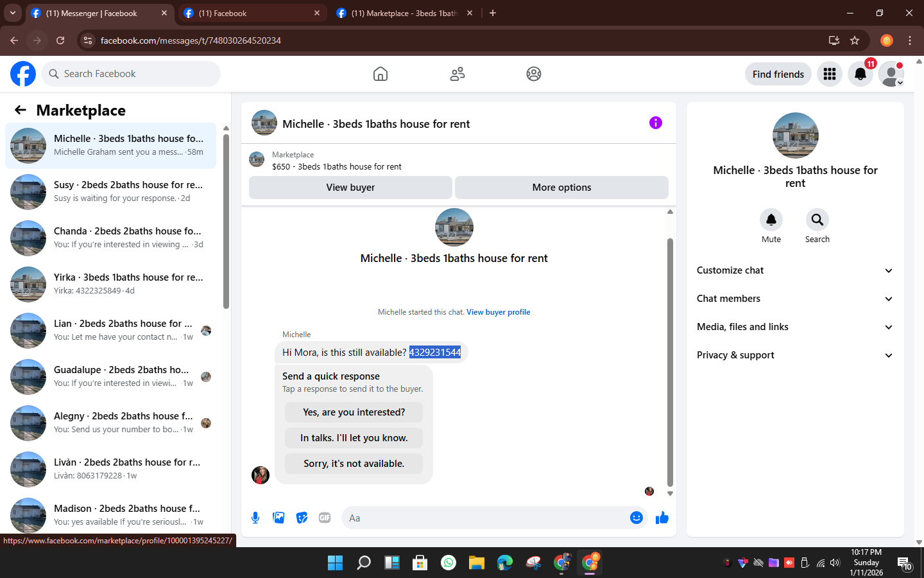Screen dimensions: 924x578
Task: Open the Windows notification center icon
Action: (905, 564)
